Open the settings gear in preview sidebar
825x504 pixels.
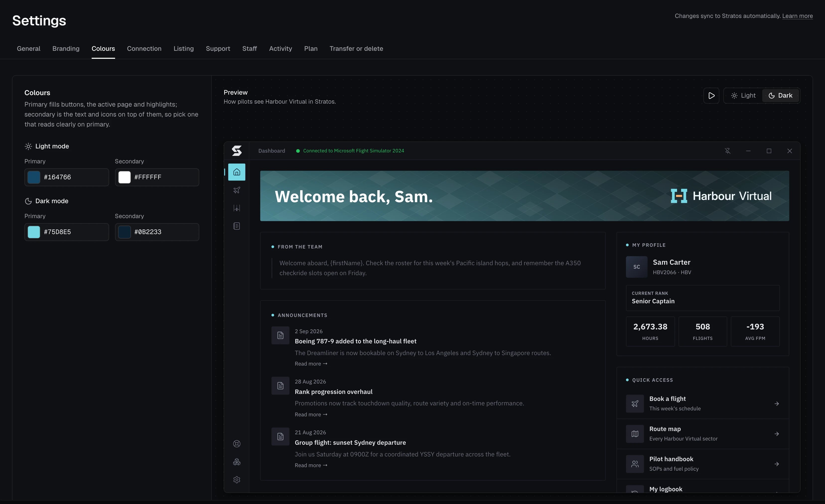(237, 480)
